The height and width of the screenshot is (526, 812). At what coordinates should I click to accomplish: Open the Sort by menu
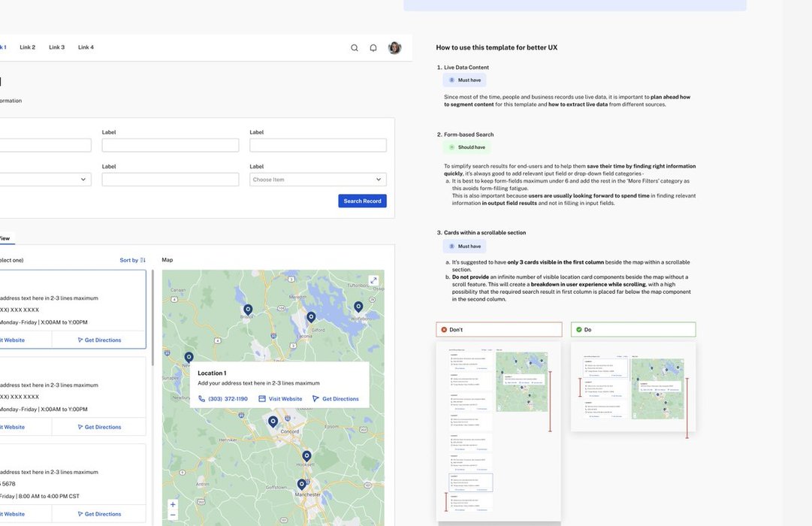(x=132, y=260)
